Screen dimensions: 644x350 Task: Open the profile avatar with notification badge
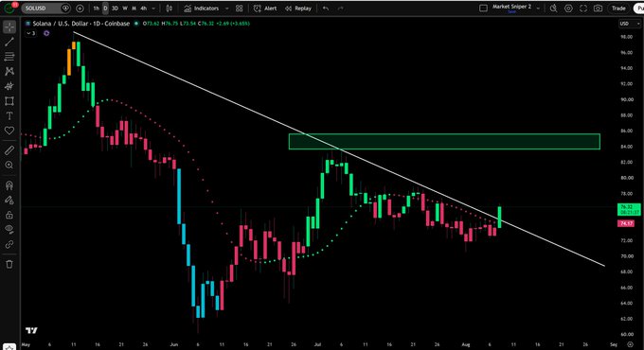[x=9, y=7]
